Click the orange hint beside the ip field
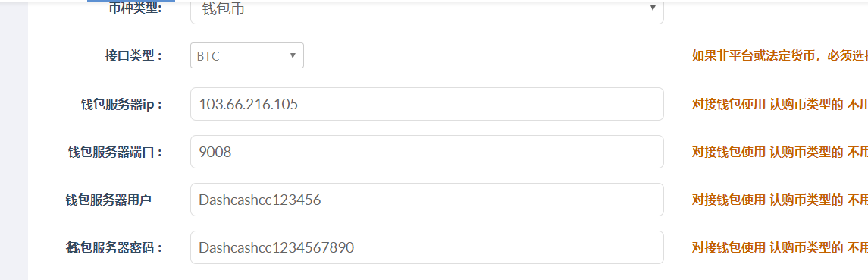 780,104
